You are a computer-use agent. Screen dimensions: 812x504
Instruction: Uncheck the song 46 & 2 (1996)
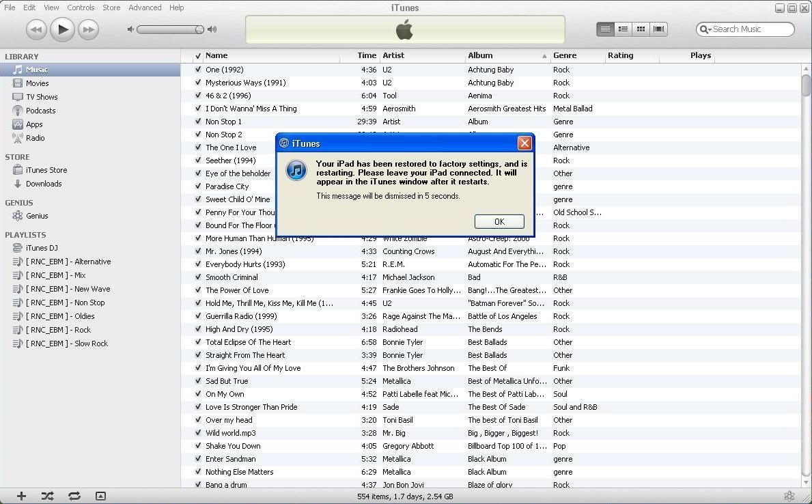point(198,96)
